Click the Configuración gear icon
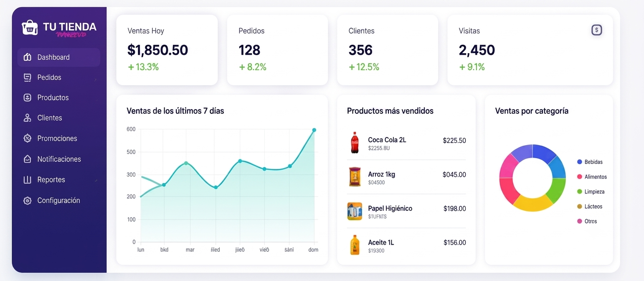Image resolution: width=644 pixels, height=281 pixels. coord(28,201)
